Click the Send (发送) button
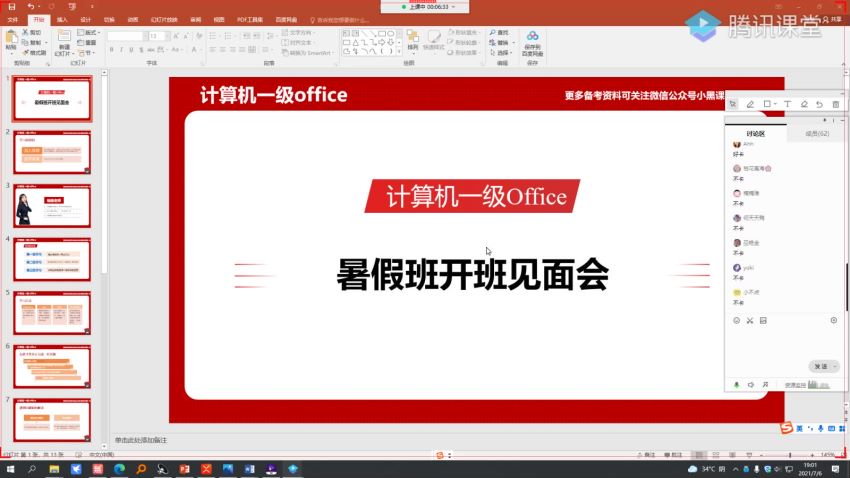850x478 pixels. coord(821,366)
